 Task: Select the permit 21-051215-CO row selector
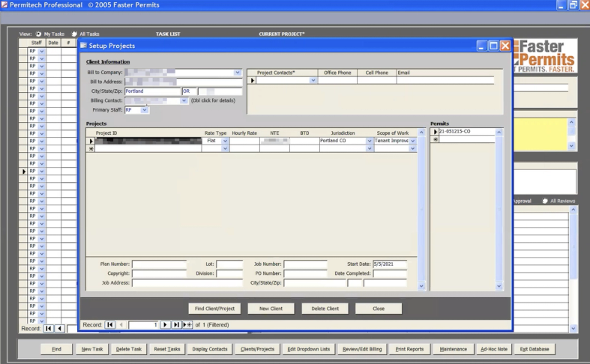coord(435,132)
